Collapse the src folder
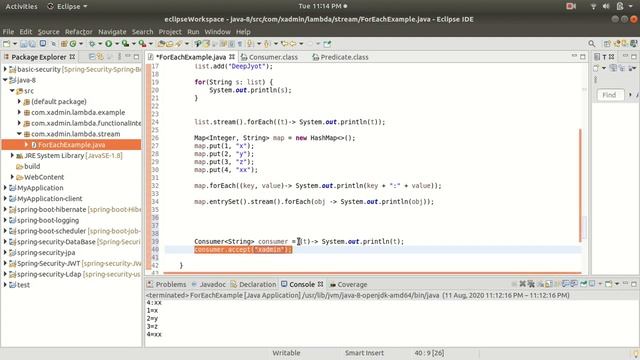 click(x=12, y=91)
